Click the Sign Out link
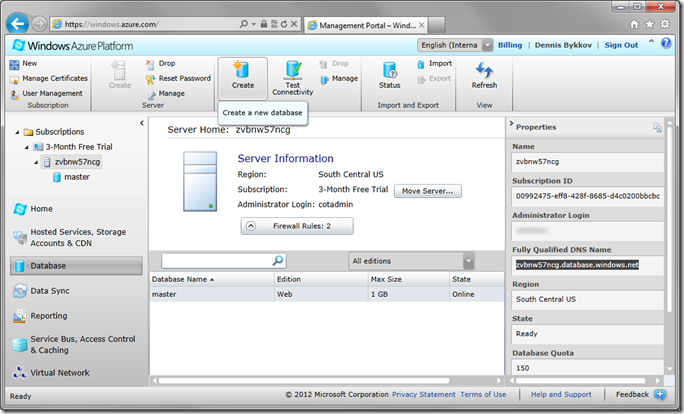This screenshot has width=684, height=414. pyautogui.click(x=621, y=45)
